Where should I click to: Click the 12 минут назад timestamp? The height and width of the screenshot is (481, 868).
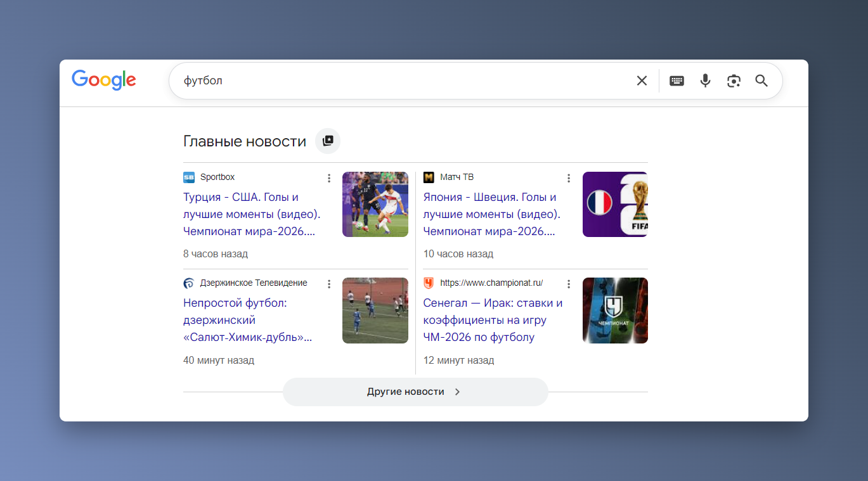[x=458, y=360]
